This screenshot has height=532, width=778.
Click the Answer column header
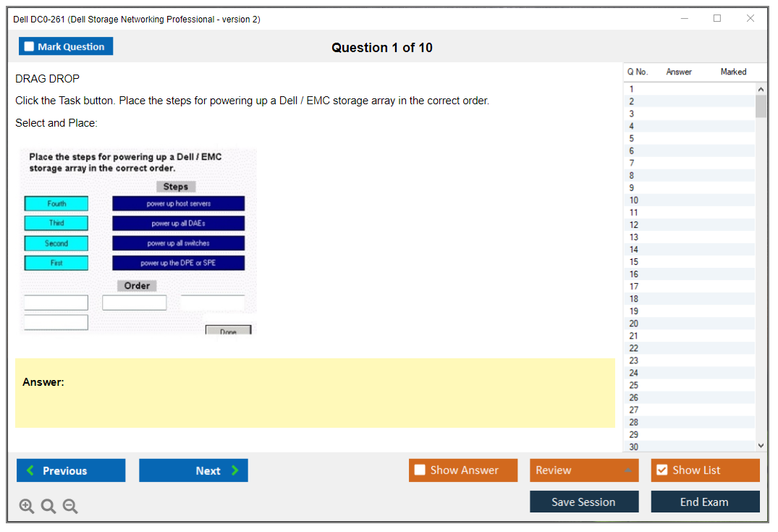pos(679,72)
